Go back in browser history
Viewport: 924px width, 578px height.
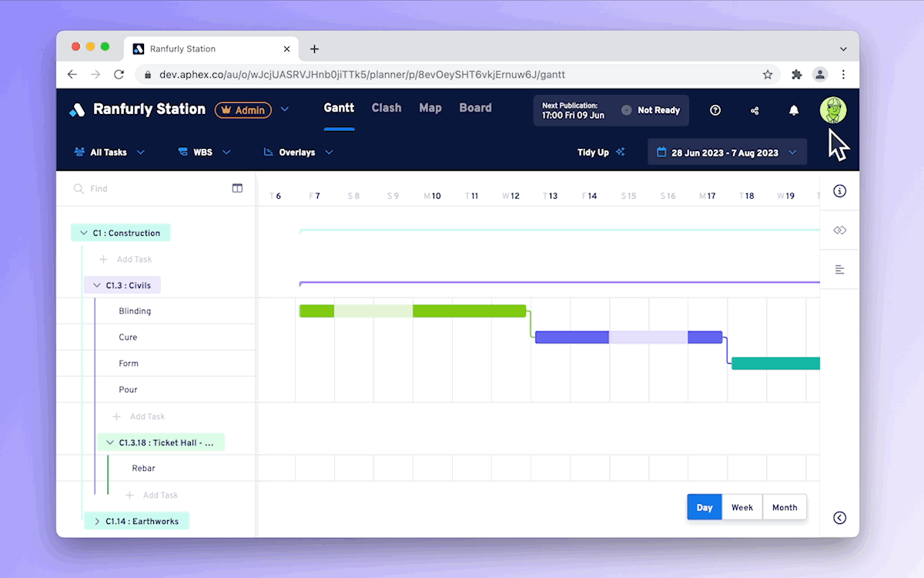coord(72,75)
